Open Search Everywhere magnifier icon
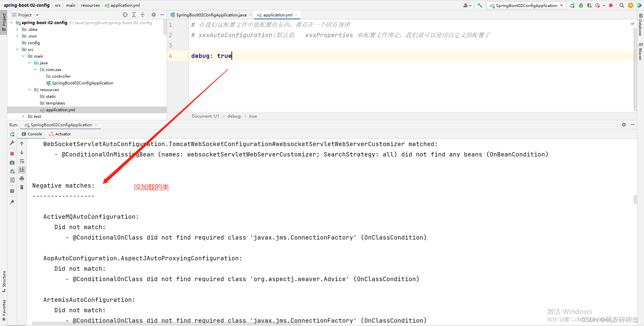Screen dimensions: 644x326 coord(622,5)
